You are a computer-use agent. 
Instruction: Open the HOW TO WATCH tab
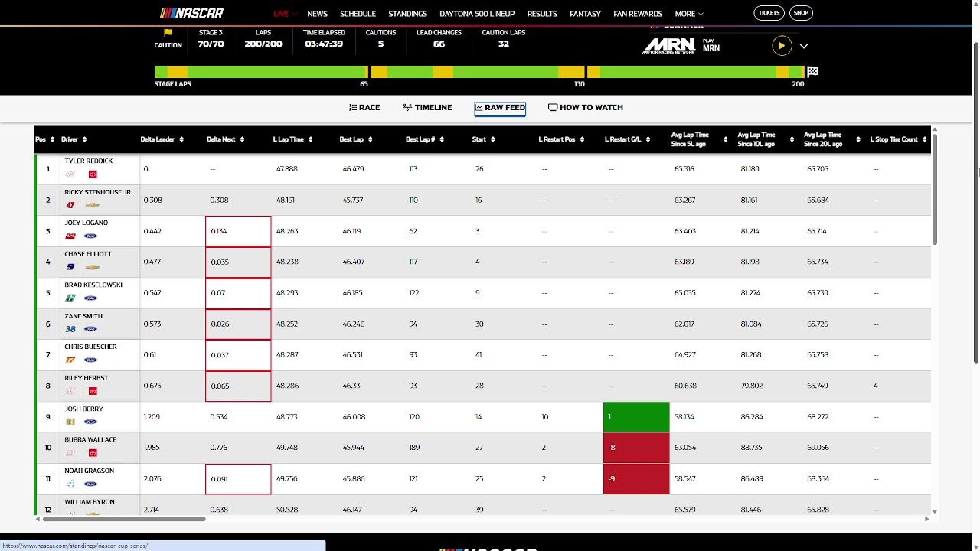tap(586, 108)
